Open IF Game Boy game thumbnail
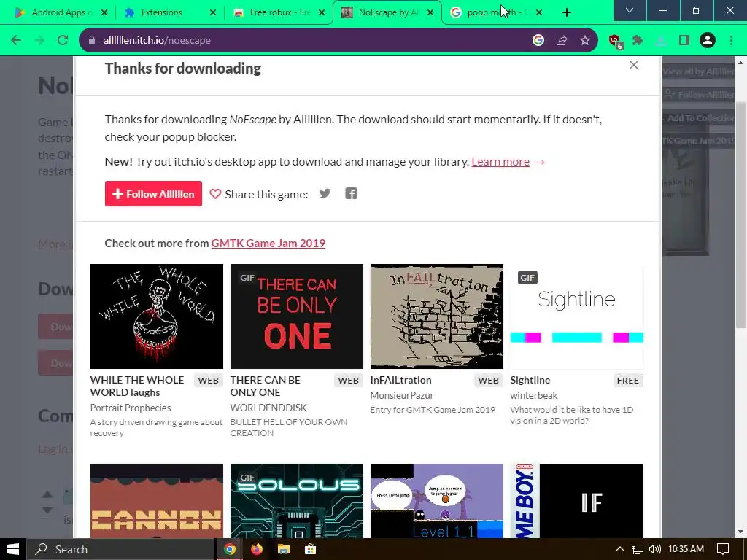The height and width of the screenshot is (560, 747). tap(577, 501)
